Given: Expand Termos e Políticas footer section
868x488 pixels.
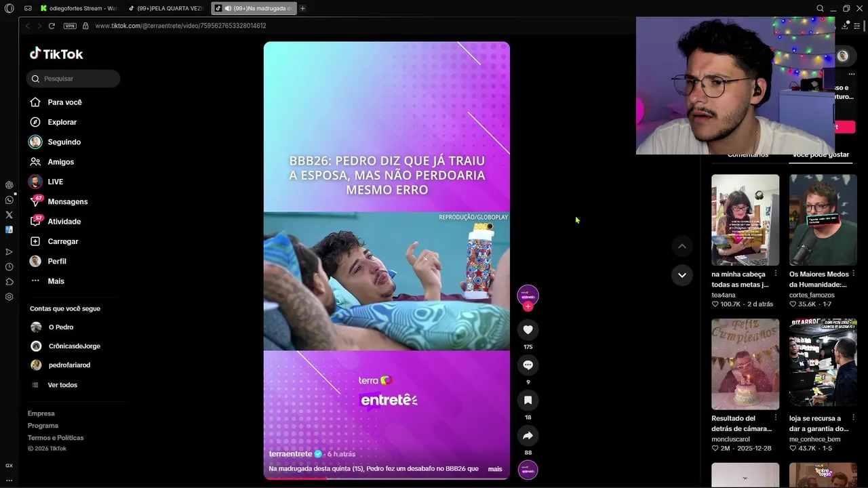Looking at the screenshot, I should [x=56, y=438].
